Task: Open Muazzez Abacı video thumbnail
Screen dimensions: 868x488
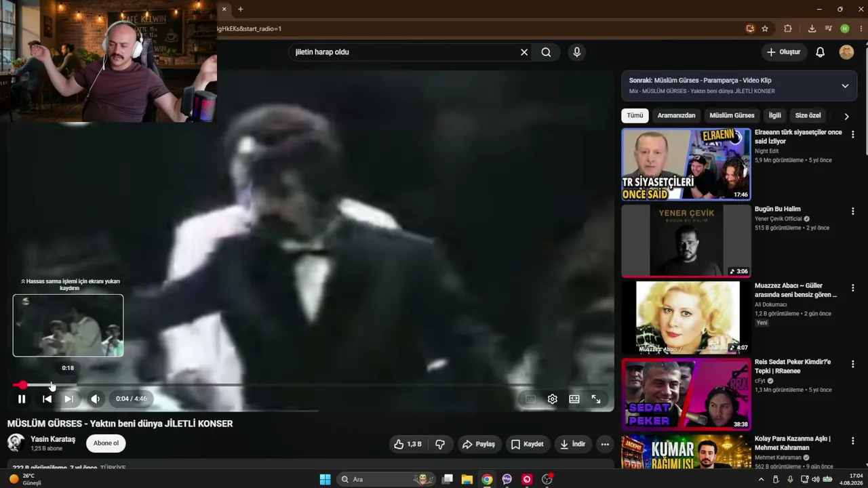Action: (686, 317)
